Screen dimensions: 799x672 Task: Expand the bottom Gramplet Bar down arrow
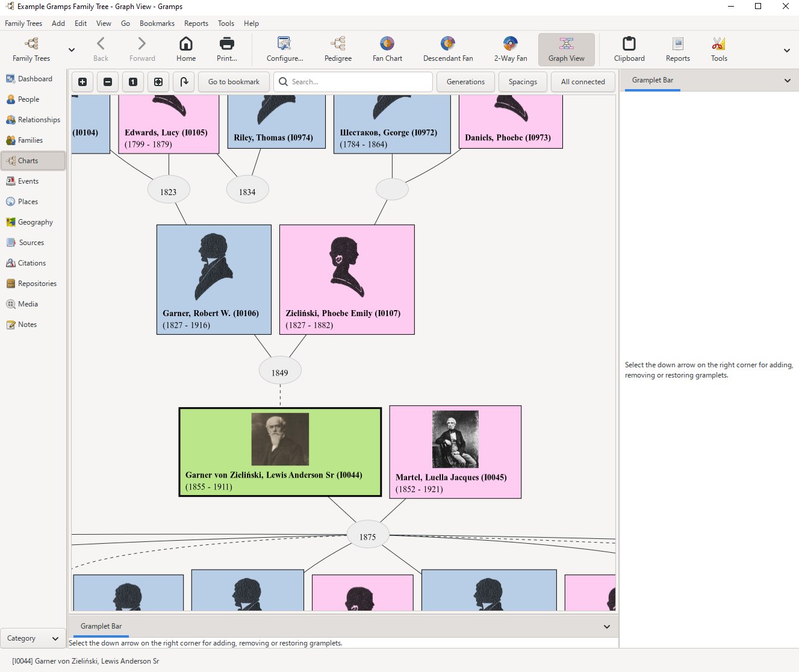[607, 627]
